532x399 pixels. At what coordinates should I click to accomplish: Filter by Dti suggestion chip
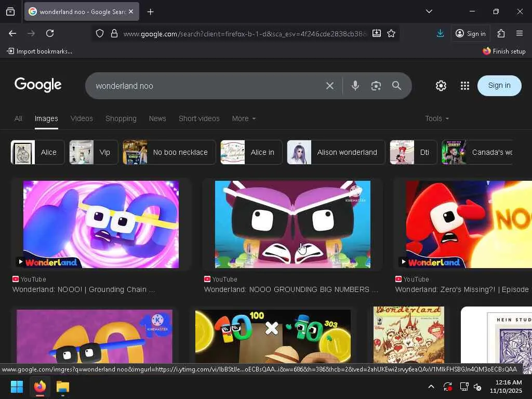pyautogui.click(x=413, y=152)
